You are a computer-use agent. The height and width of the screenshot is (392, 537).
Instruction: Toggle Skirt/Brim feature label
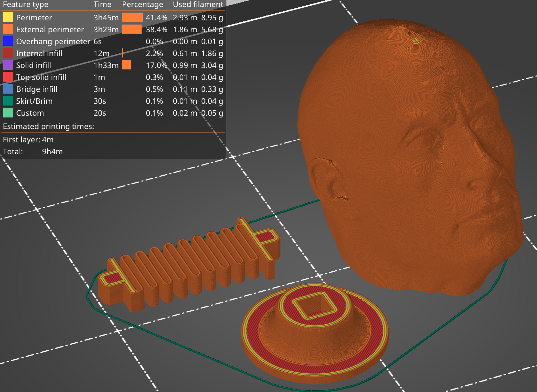[x=34, y=101]
